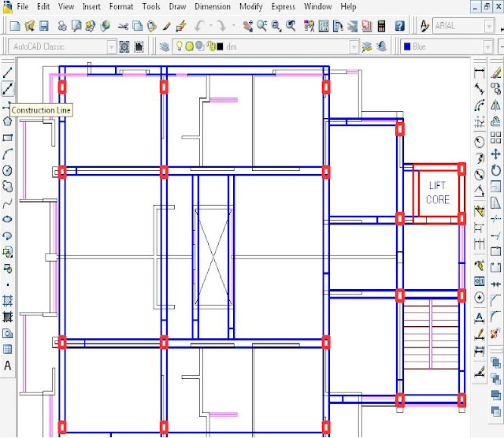Select the Multiline Text tool
This screenshot has width=504, height=438.
[x=7, y=366]
